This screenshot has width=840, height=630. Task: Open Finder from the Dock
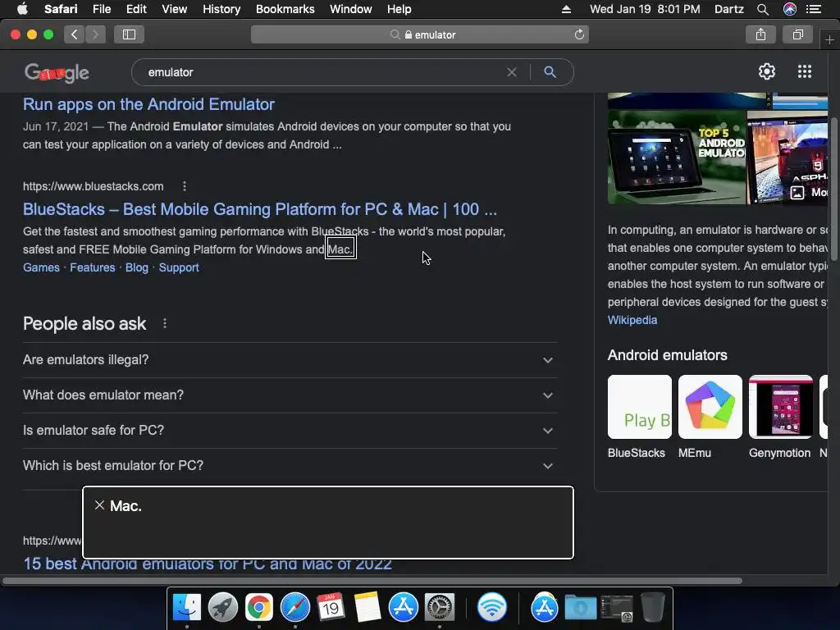pos(187,608)
